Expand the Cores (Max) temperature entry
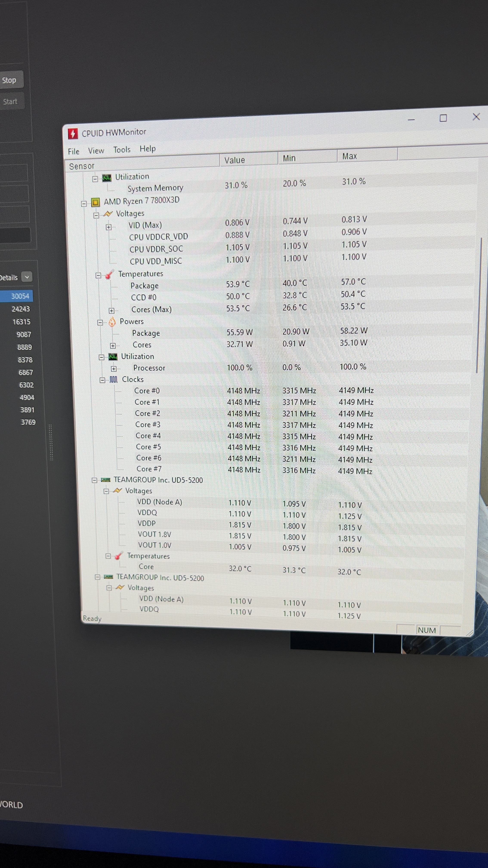The height and width of the screenshot is (868, 488). pos(111,310)
